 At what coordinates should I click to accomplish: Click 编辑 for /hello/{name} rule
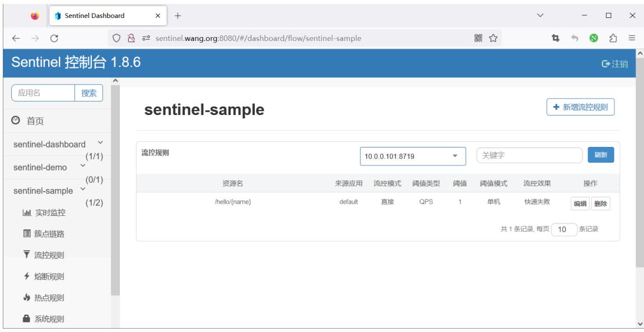[x=580, y=203]
